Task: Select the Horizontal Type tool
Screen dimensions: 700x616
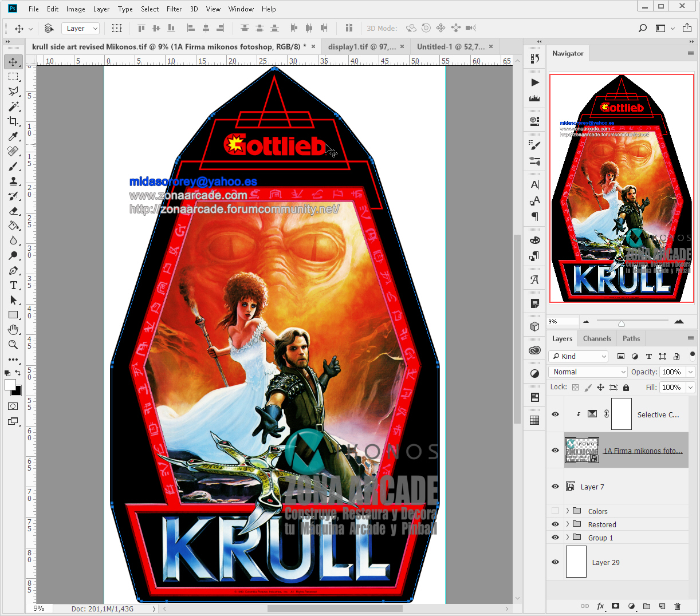Action: tap(13, 285)
